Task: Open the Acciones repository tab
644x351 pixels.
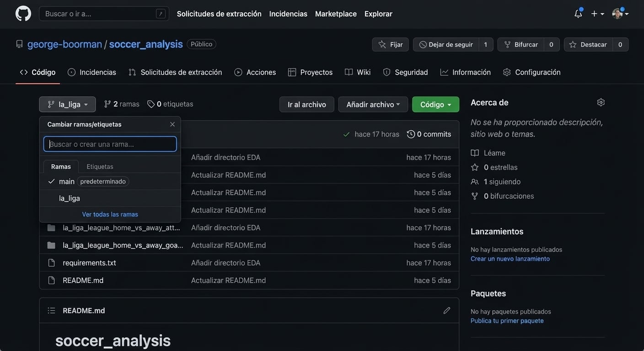Action: pyautogui.click(x=255, y=72)
